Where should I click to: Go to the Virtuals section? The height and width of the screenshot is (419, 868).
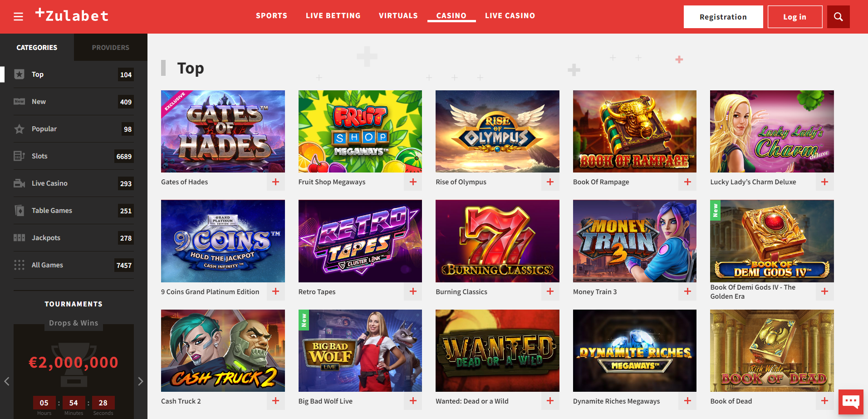tap(398, 15)
